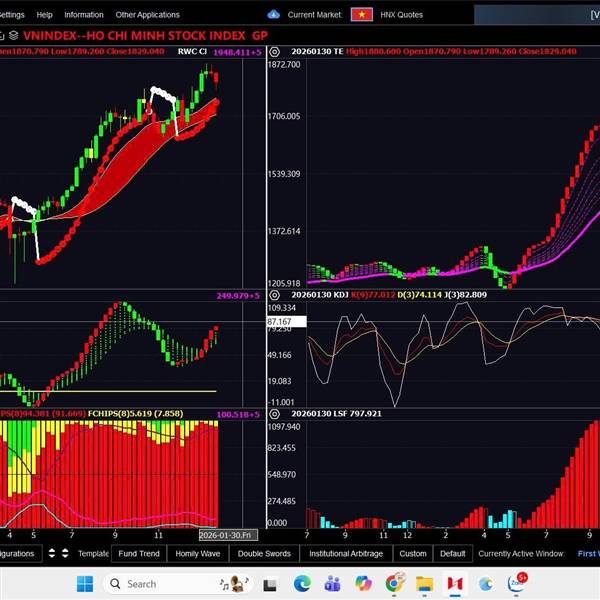
Task: Launch Microsoft Edge from the taskbar
Action: point(303,583)
